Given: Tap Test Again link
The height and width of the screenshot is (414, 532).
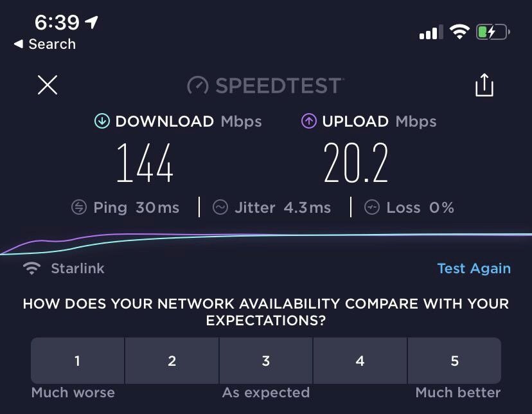Looking at the screenshot, I should [474, 269].
